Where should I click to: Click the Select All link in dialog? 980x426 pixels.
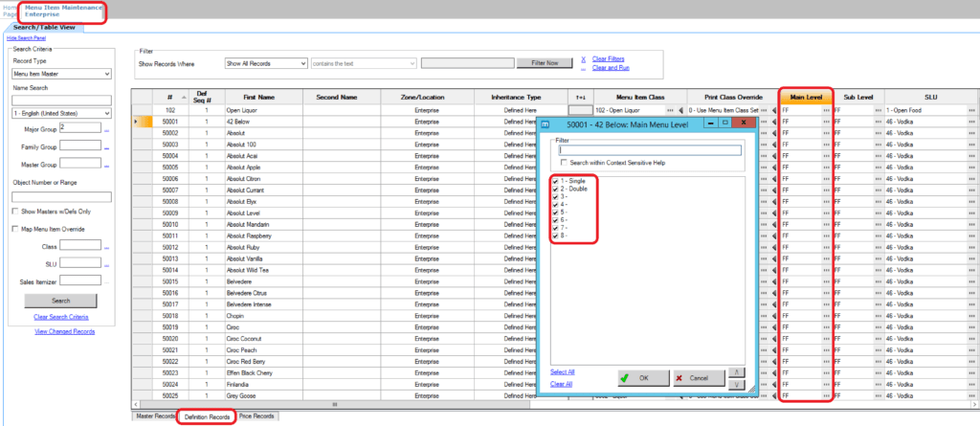click(563, 371)
